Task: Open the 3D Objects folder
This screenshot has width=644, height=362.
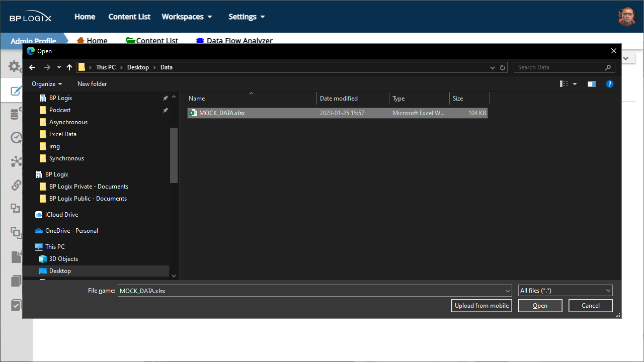Action: 63,259
